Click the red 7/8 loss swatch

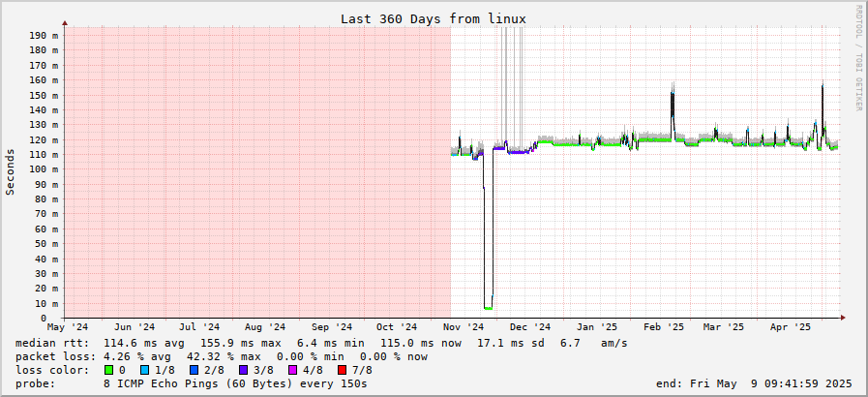[342, 370]
